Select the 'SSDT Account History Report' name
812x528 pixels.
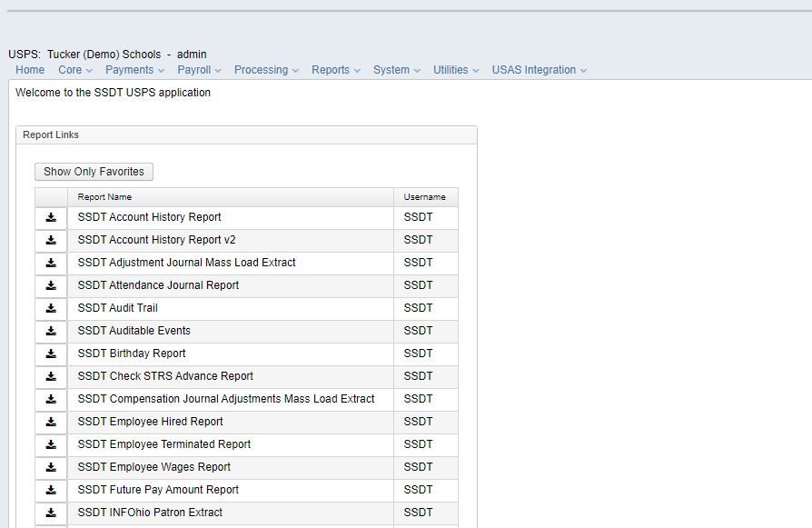pyautogui.click(x=149, y=217)
